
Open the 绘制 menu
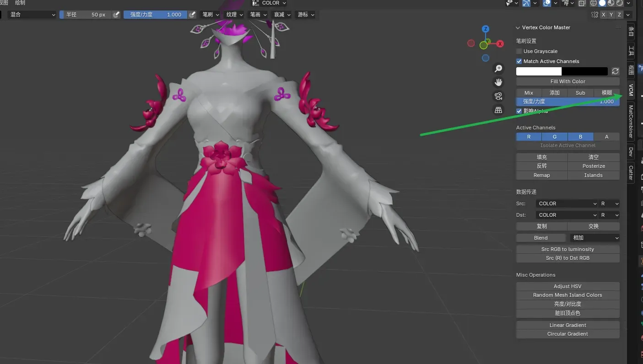(x=20, y=3)
